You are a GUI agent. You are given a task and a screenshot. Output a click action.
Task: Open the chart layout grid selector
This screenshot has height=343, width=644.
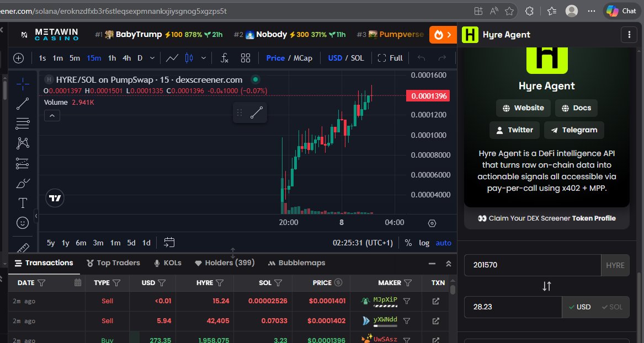point(246,58)
